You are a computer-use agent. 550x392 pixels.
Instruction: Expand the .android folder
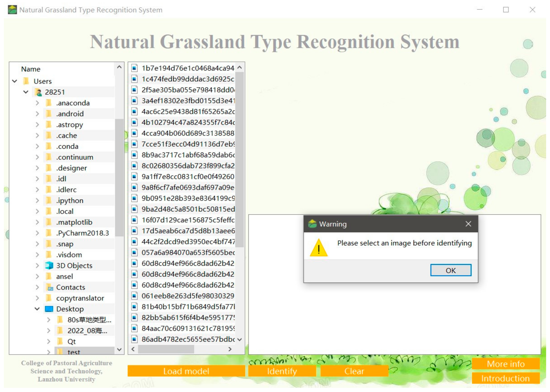(37, 114)
